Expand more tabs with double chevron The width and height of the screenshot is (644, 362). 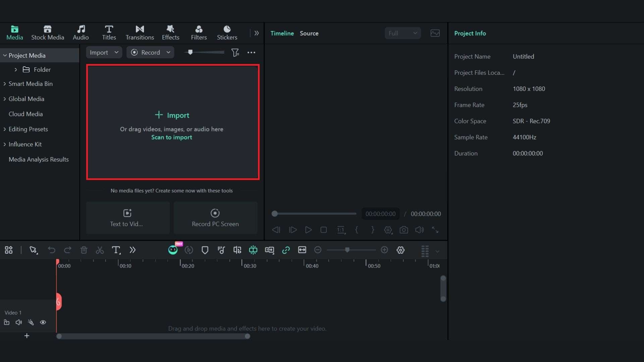pyautogui.click(x=257, y=33)
